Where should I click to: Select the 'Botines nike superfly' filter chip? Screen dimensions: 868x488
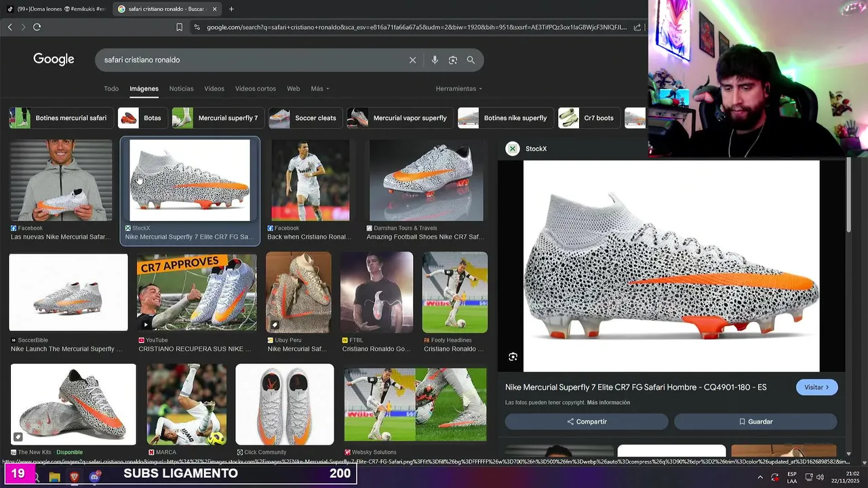pos(506,118)
